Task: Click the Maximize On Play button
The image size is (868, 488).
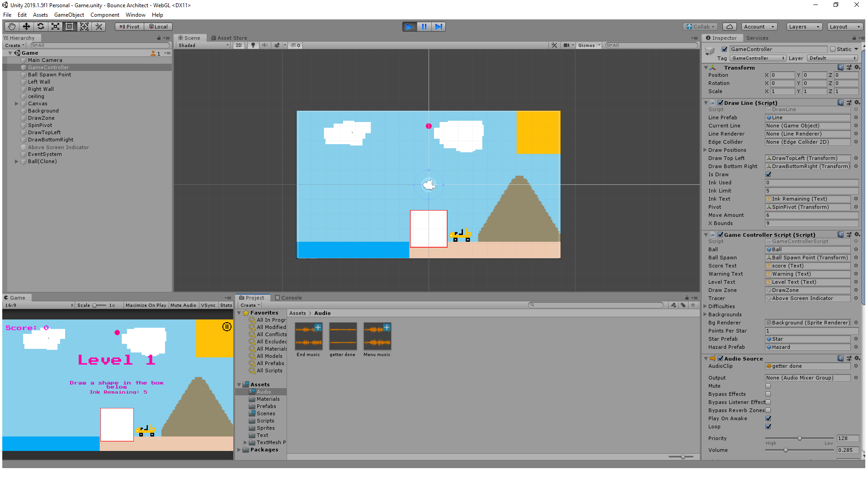Action: 146,305
